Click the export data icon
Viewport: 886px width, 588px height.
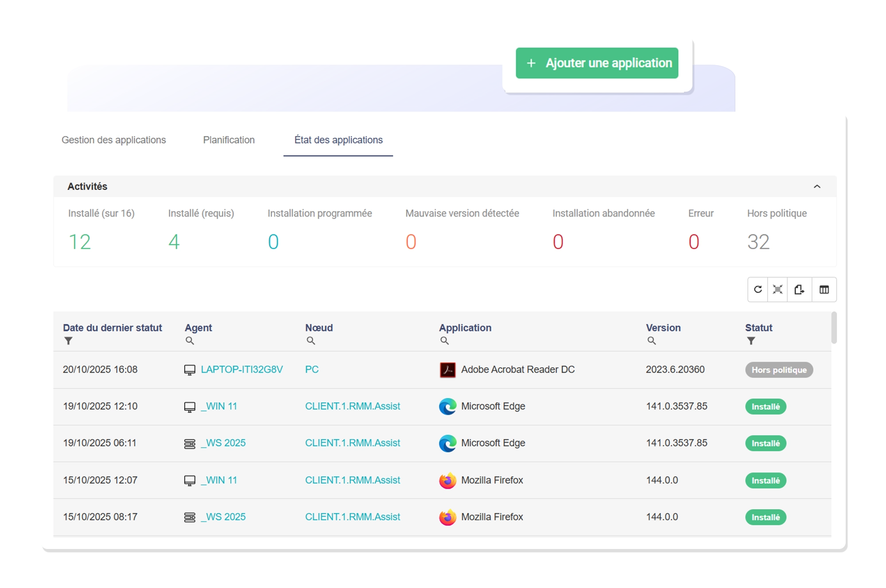coord(800,289)
